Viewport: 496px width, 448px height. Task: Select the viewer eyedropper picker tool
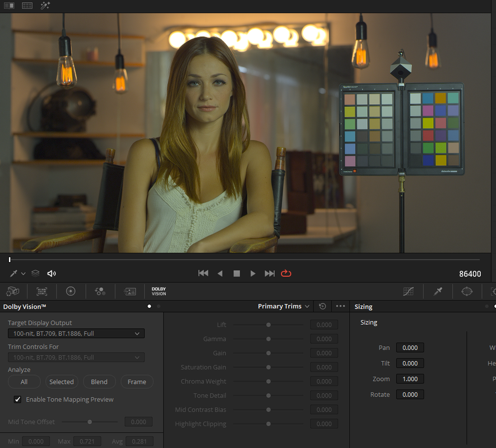coord(13,273)
